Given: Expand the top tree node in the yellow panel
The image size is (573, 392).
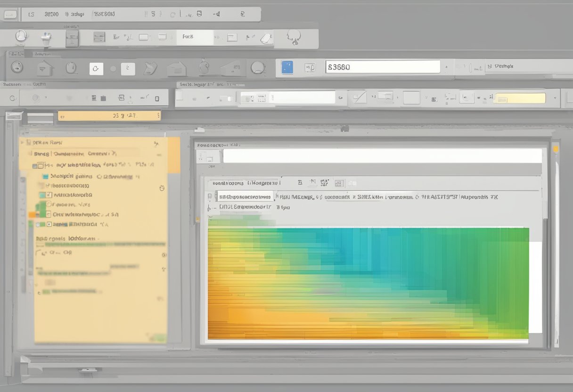Looking at the screenshot, I should coord(22,142).
